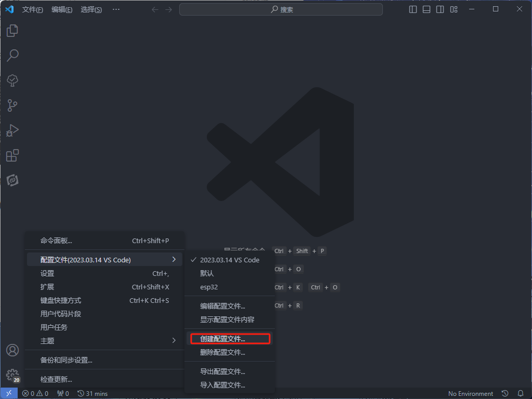The height and width of the screenshot is (399, 532).
Task: Choose 删除配置文件... option
Action: click(x=230, y=352)
